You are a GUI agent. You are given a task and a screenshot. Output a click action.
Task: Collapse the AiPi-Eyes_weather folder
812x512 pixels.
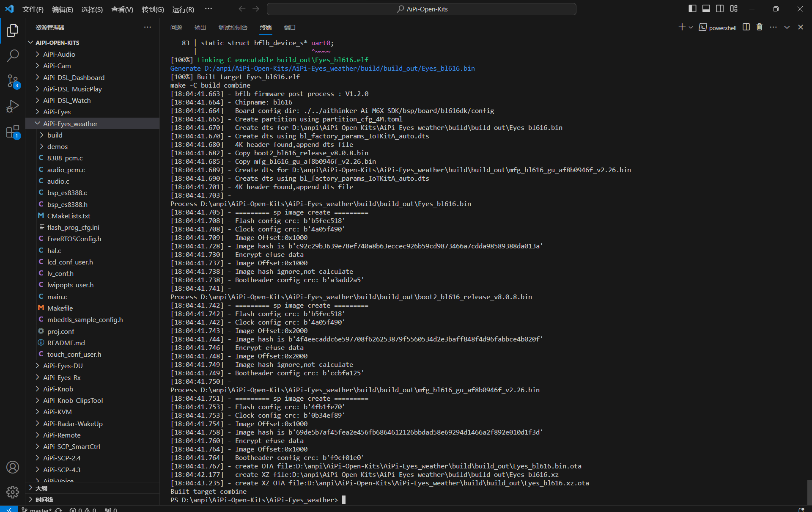click(x=92, y=124)
